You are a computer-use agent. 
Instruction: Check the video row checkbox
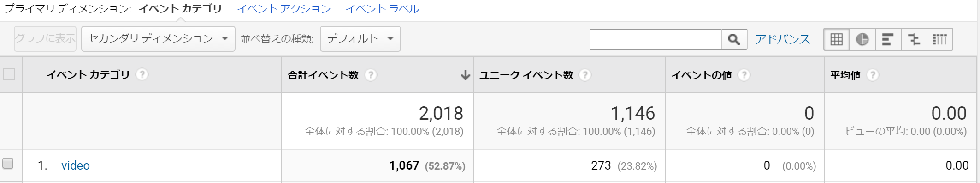point(8,163)
